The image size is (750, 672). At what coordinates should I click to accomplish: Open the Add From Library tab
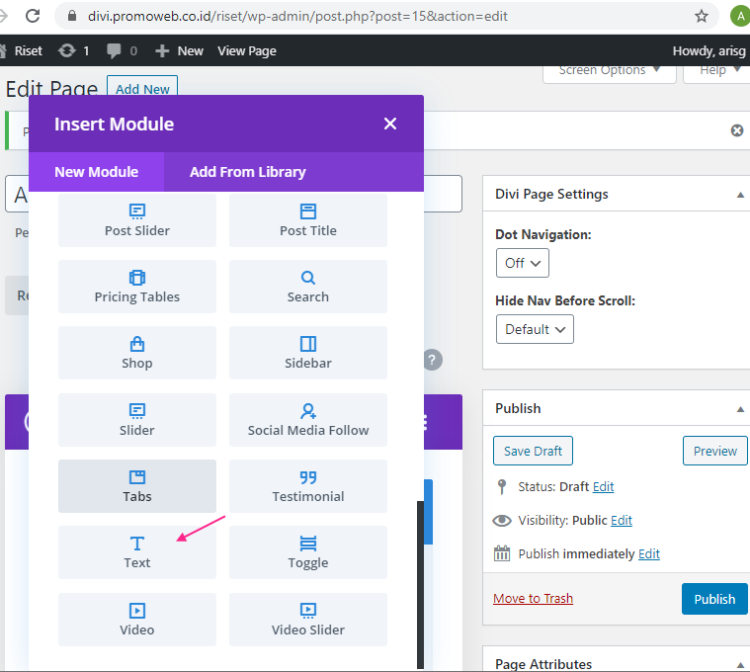coord(247,172)
